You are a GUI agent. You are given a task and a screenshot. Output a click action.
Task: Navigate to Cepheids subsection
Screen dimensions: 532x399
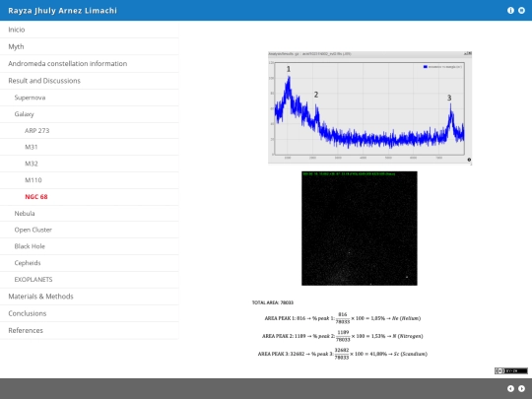point(90,263)
